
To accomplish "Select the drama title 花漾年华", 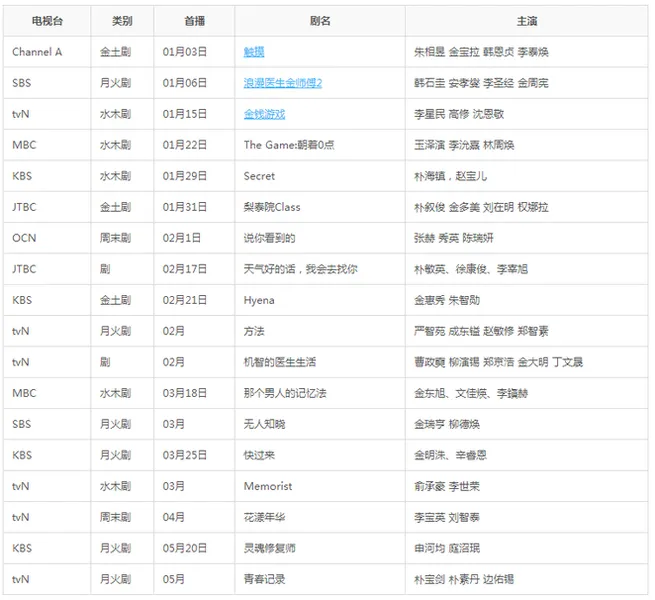I will 264,517.
